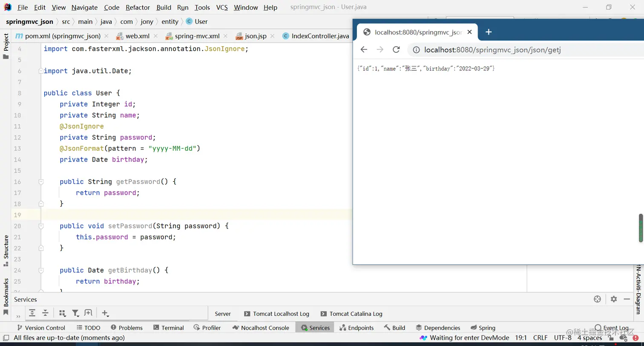Open the VCS menu
This screenshot has height=346, width=644.
tap(222, 7)
